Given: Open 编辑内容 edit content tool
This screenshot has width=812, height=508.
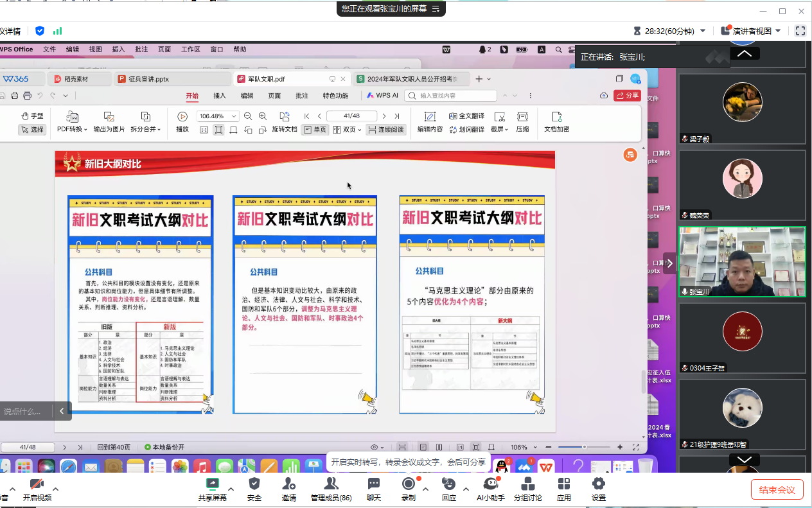Looking at the screenshot, I should 430,122.
